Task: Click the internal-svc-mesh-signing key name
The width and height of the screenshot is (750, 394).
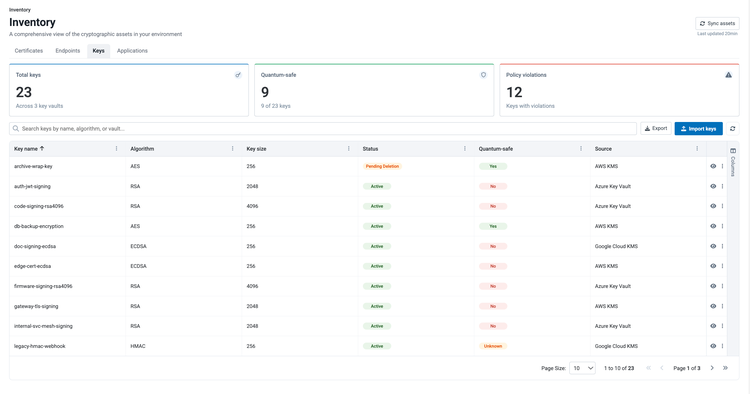Action: coord(43,326)
